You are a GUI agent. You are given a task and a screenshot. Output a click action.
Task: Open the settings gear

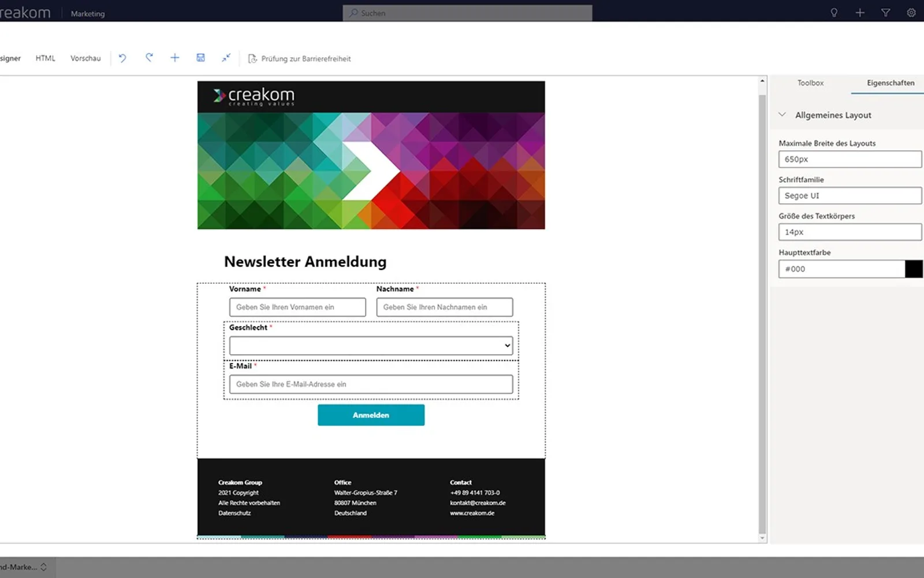(911, 13)
